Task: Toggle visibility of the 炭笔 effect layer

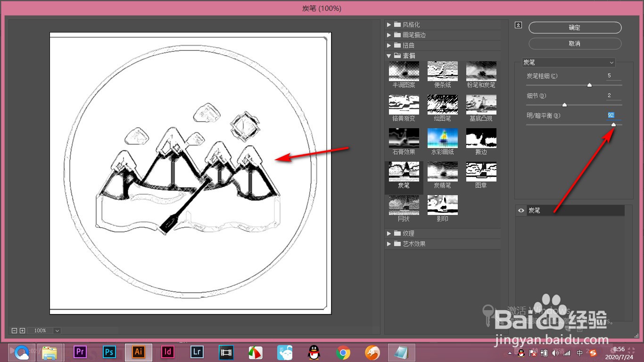Action: pyautogui.click(x=521, y=211)
